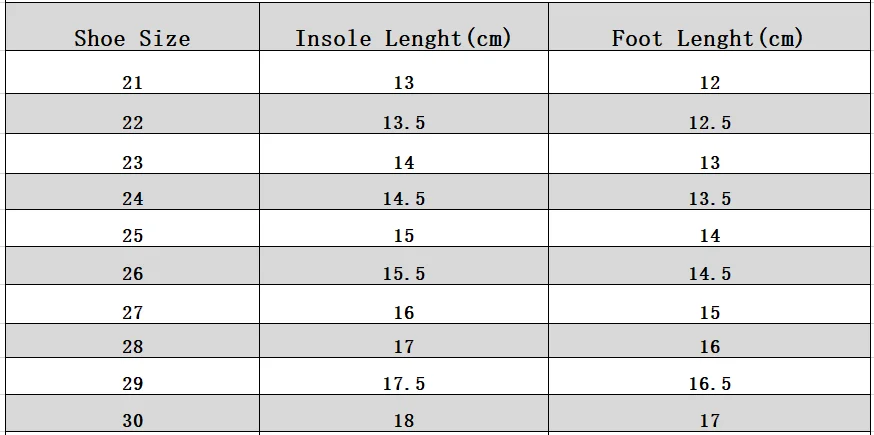Click insole length 15.5 cell

pos(403,274)
